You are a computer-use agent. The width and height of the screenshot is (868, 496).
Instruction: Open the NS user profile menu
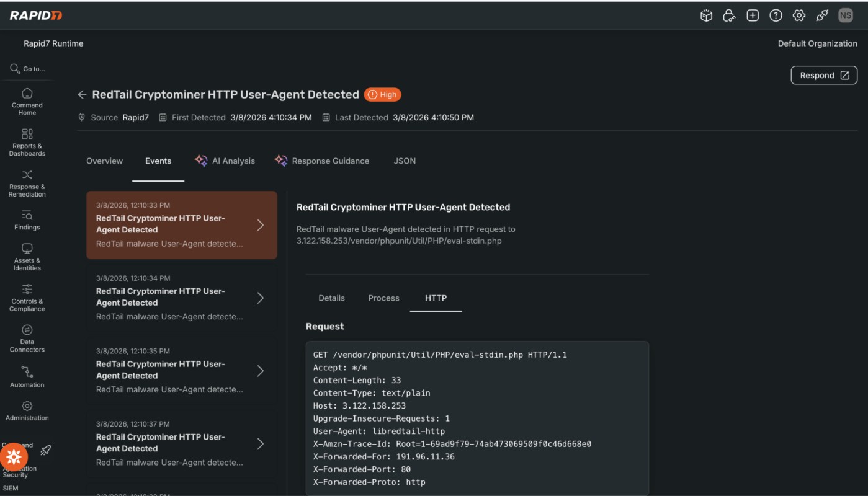[x=845, y=15]
